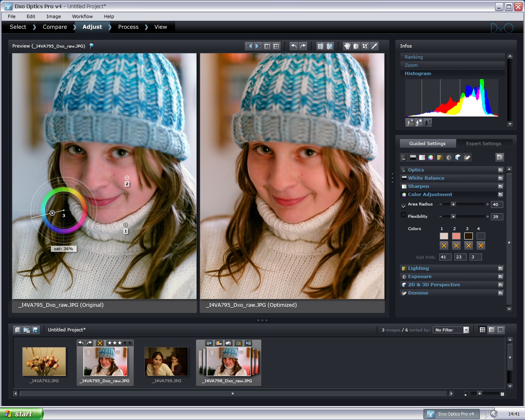Click the color wheel icon under Guided Settings
The image size is (525, 420).
pos(431,157)
